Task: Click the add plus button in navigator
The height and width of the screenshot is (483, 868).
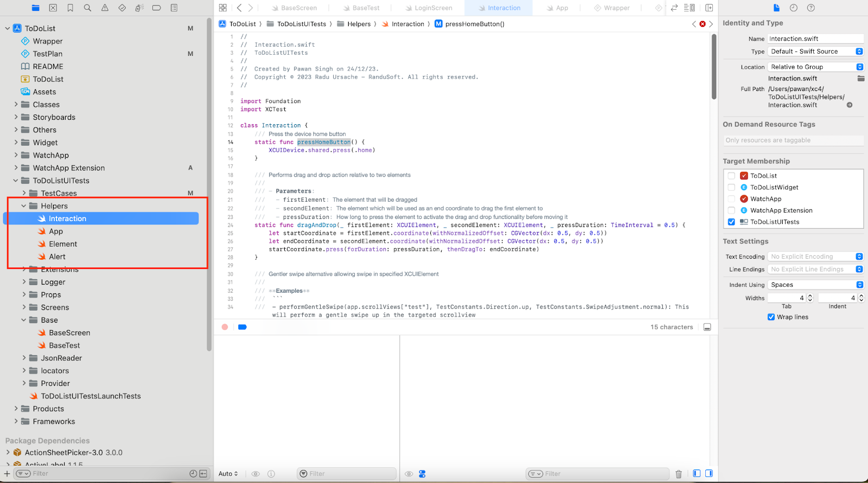Action: [7, 474]
